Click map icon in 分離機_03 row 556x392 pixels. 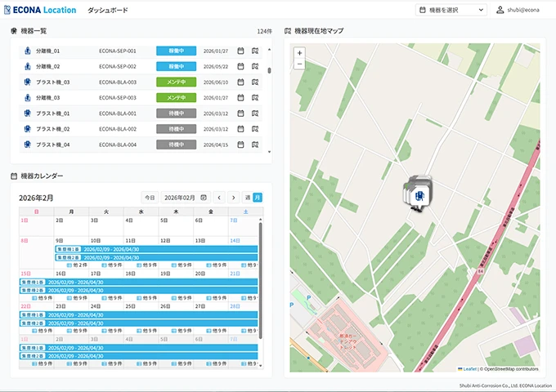point(255,98)
